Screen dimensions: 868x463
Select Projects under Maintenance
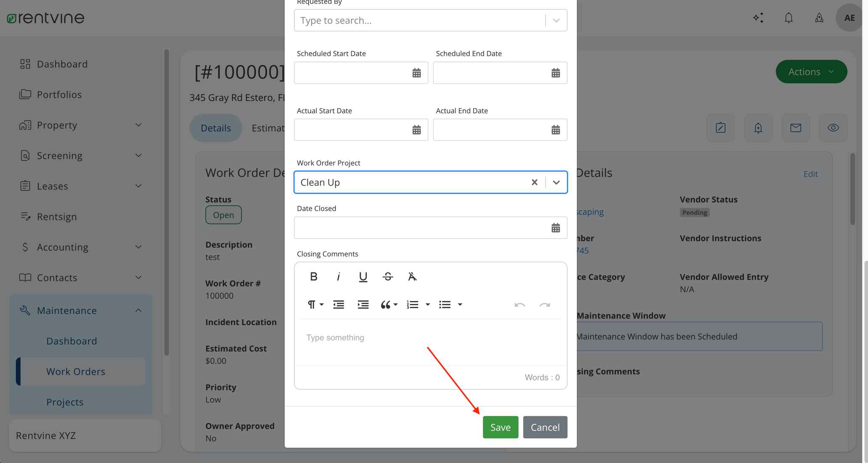click(x=65, y=402)
